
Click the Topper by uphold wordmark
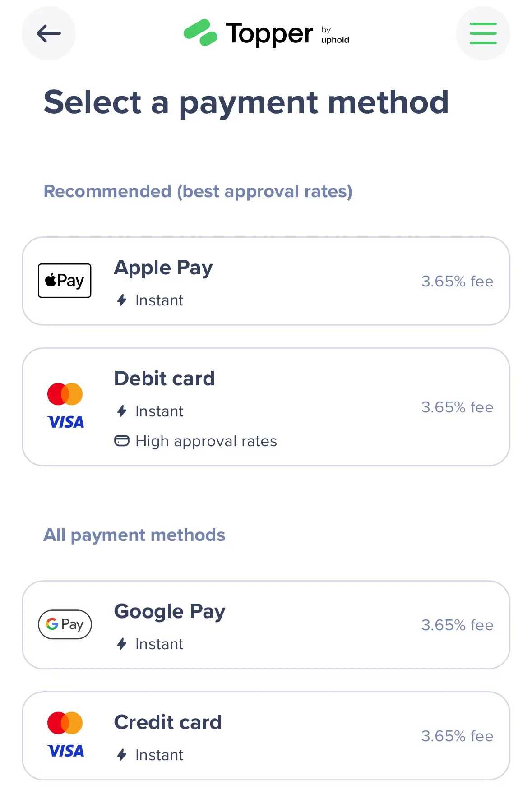[x=287, y=34]
